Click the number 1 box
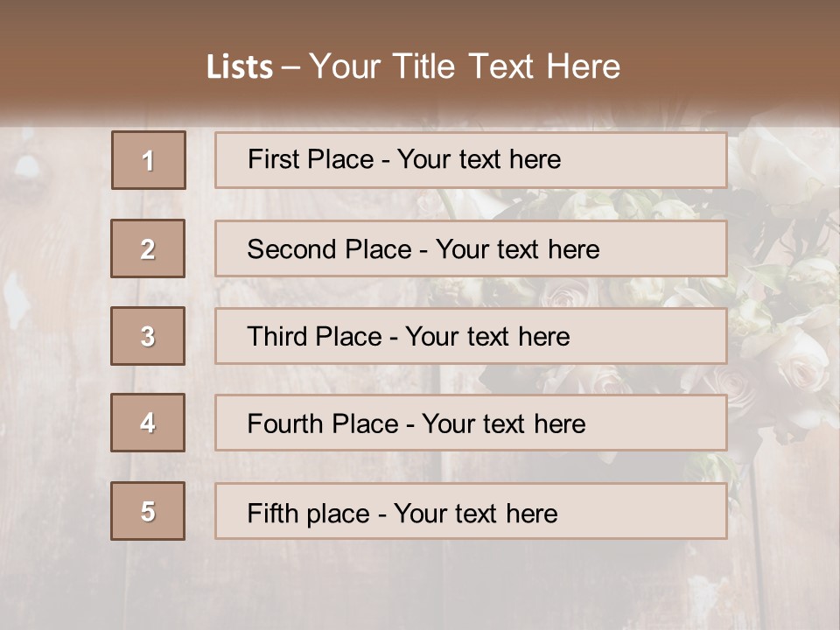Screen dimensions: 840x630 [149, 160]
